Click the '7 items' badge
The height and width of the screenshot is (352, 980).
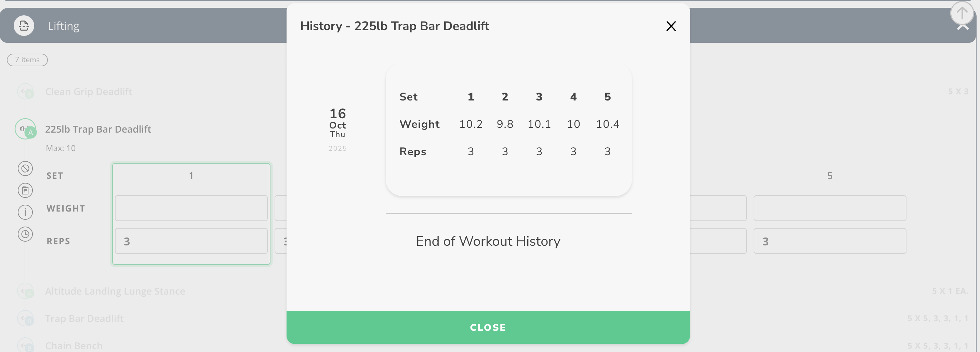27,60
